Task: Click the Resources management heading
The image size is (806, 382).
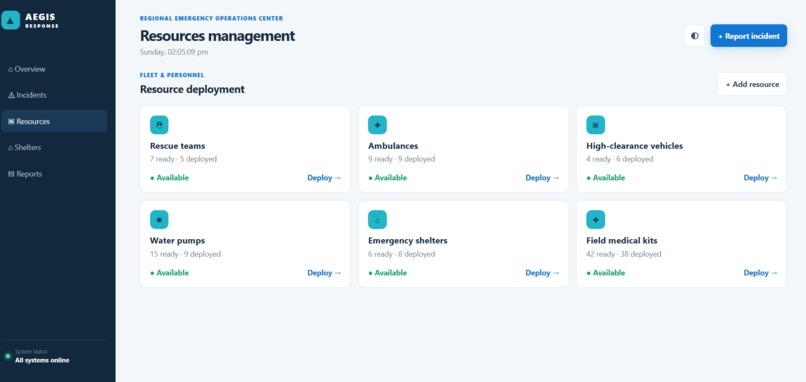Action: (217, 36)
